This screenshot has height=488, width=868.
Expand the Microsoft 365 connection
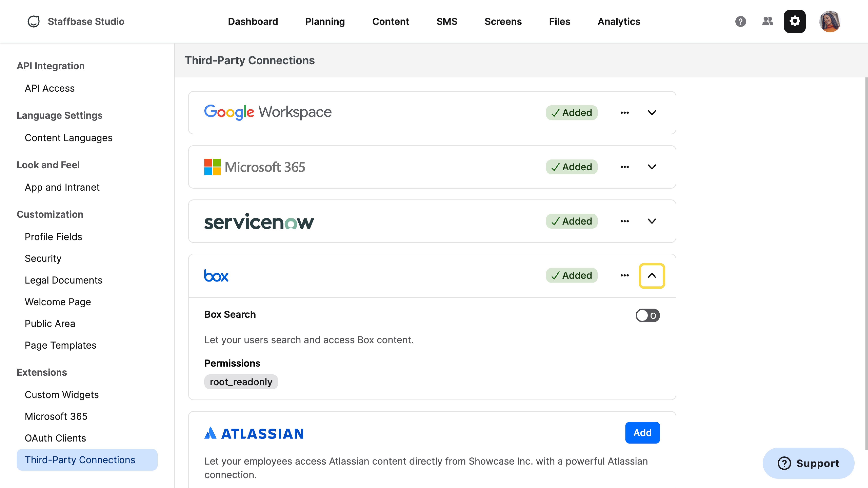click(x=652, y=167)
